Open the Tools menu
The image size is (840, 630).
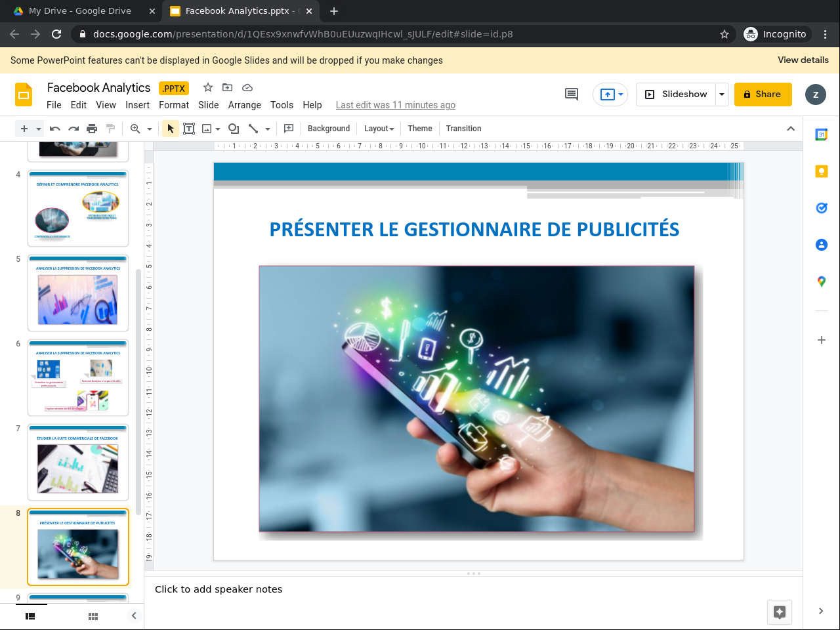pos(282,105)
